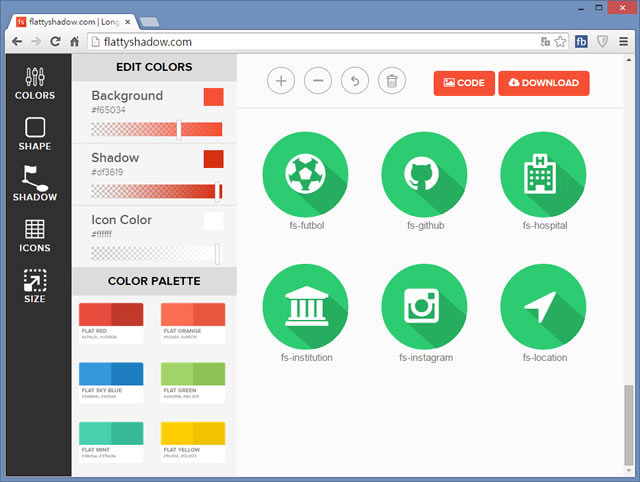Select the fs-location arrow icon
Image resolution: width=640 pixels, height=482 pixels.
543,307
